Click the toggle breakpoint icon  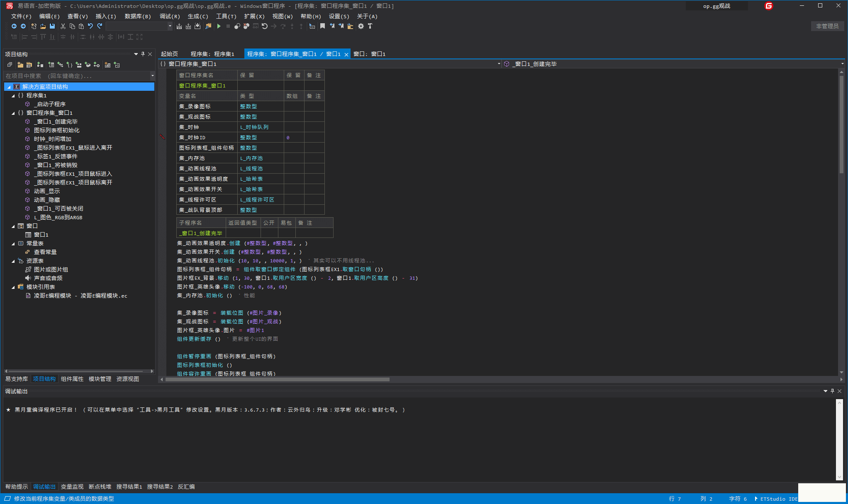(237, 26)
